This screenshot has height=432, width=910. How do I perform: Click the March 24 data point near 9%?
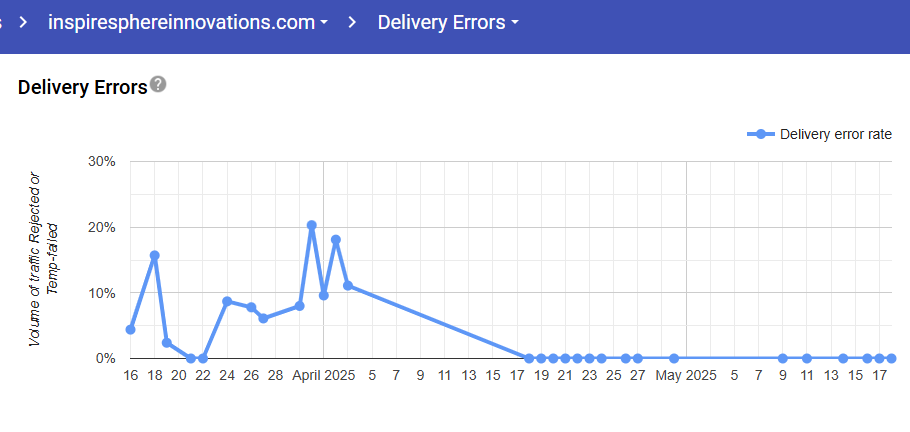(227, 301)
